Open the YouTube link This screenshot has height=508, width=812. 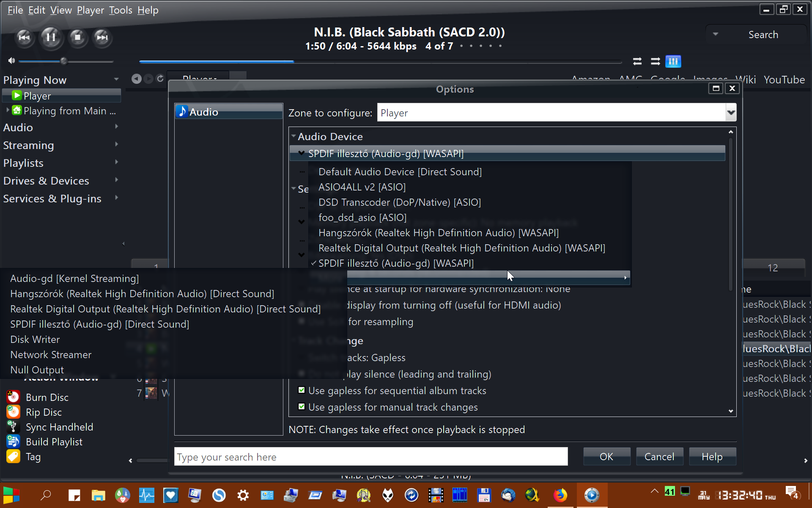[784, 80]
